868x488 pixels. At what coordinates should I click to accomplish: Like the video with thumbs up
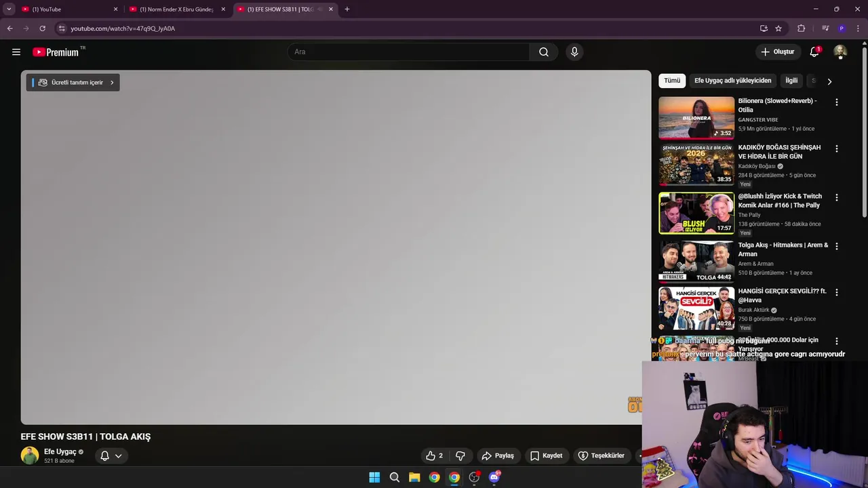(x=434, y=455)
